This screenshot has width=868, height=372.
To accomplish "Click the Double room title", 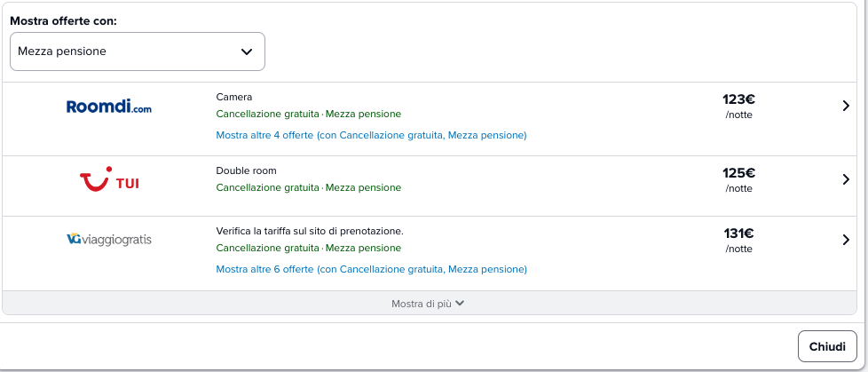I will point(247,170).
